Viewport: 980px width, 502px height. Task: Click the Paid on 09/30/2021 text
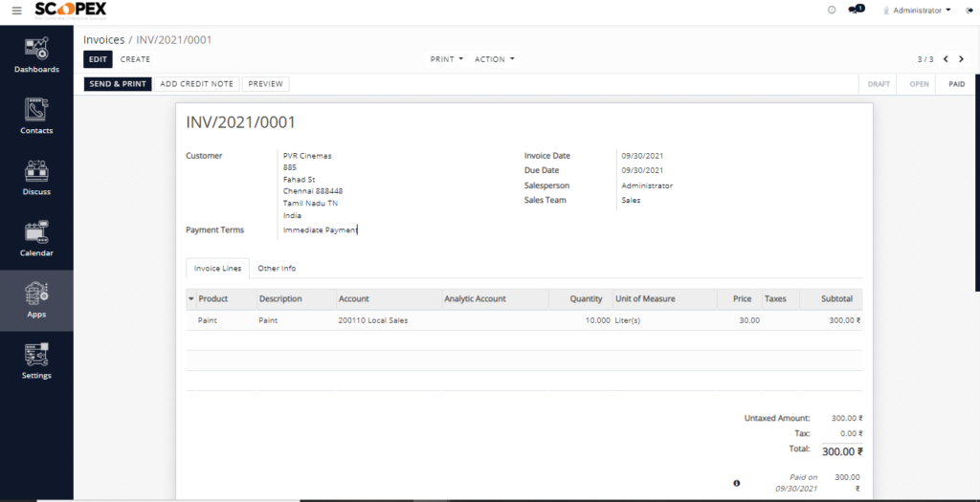(x=796, y=483)
